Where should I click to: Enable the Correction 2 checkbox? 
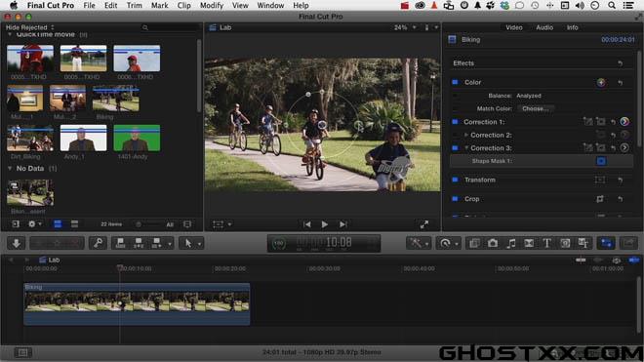(455, 135)
